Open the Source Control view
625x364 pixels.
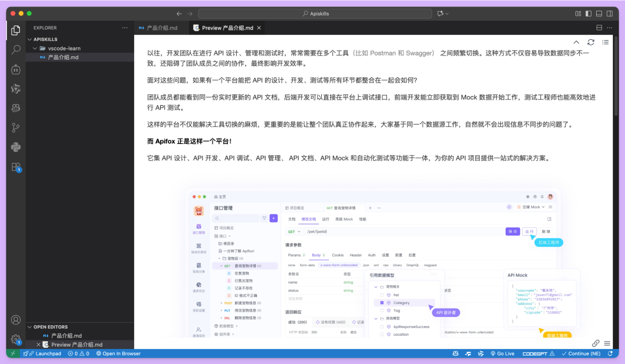pyautogui.click(x=16, y=127)
